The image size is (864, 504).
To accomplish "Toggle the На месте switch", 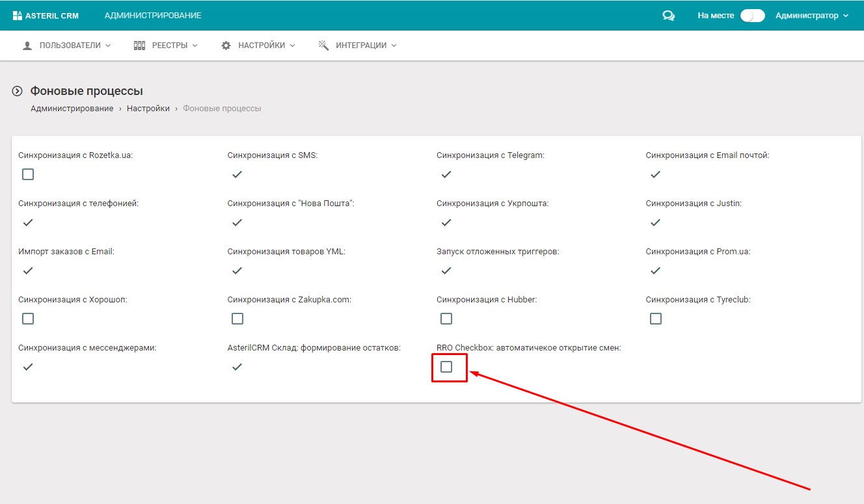I will pyautogui.click(x=753, y=16).
